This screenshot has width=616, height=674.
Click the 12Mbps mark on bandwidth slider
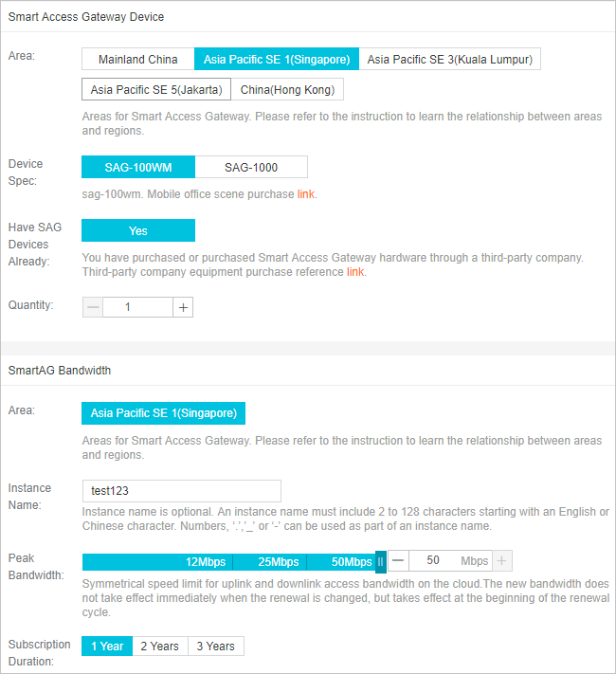[x=206, y=562]
